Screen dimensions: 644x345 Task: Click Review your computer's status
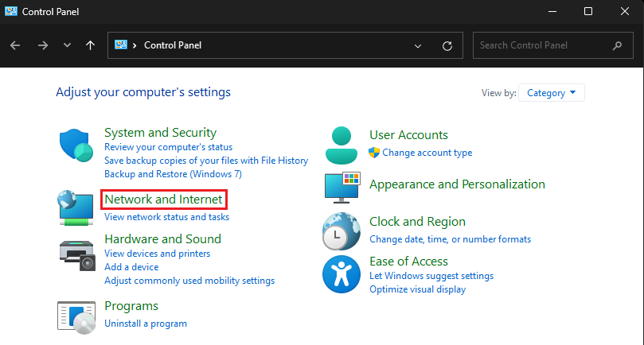point(168,147)
